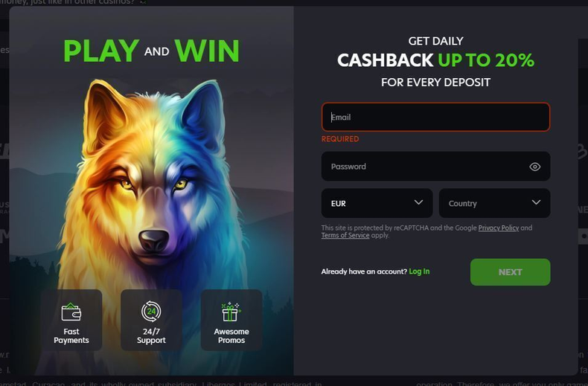
Task: Open the EUR currency dropdown
Action: coord(377,203)
